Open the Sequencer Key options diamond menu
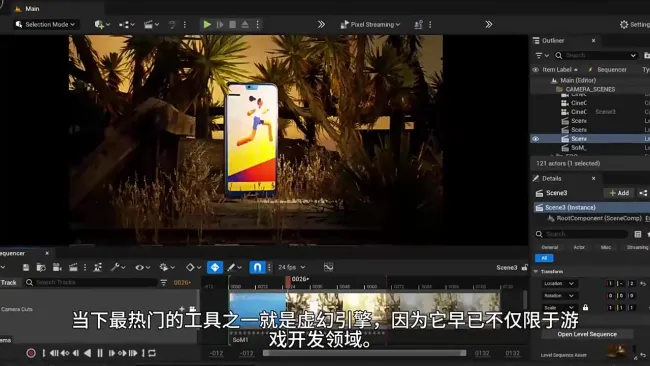Image resolution: width=650 pixels, height=366 pixels. point(193,267)
